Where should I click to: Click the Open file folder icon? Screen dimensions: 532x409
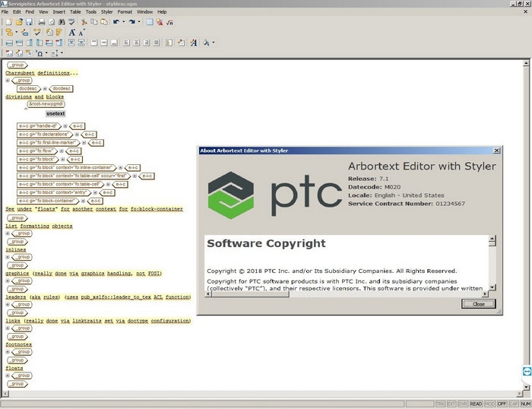point(19,22)
